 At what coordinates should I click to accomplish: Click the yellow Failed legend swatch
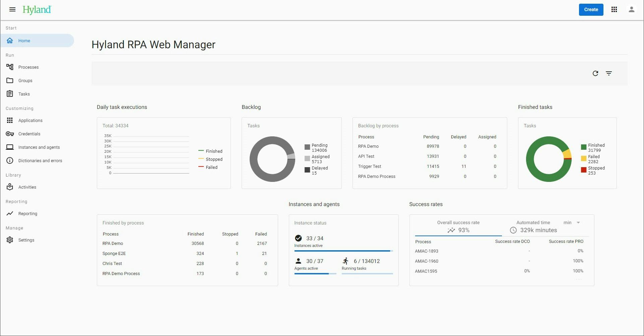[x=584, y=158]
